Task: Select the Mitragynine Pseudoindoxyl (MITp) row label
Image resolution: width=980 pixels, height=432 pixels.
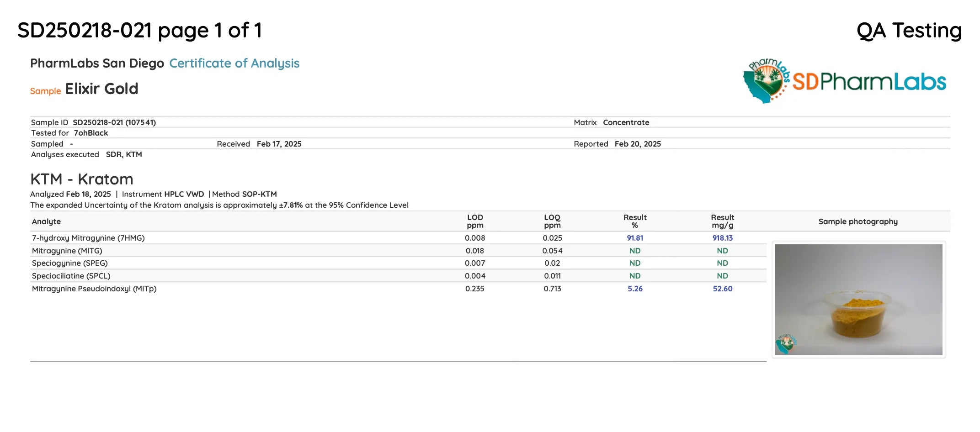Action: point(94,289)
